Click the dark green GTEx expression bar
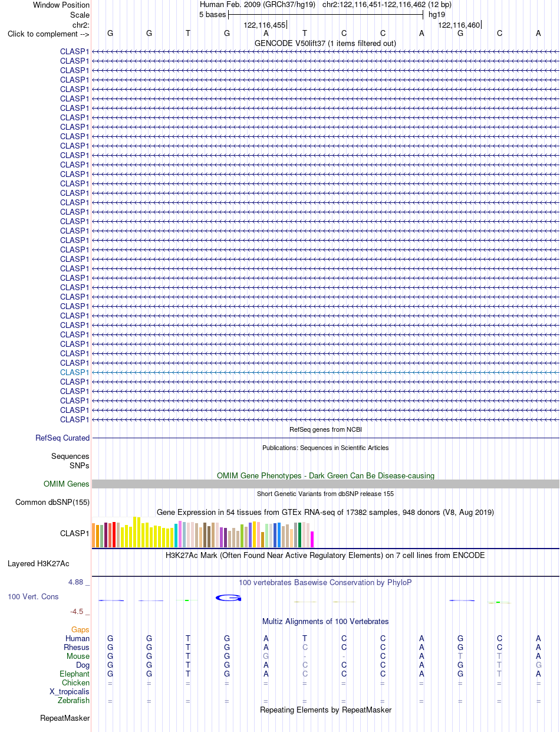 pos(300,535)
